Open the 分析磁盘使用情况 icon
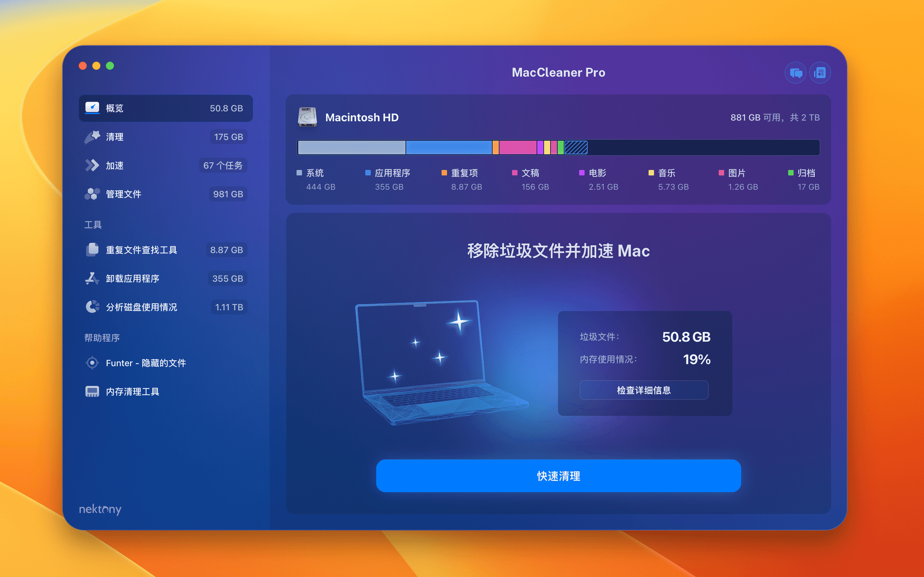Viewport: 924px width, 577px height. (92, 307)
